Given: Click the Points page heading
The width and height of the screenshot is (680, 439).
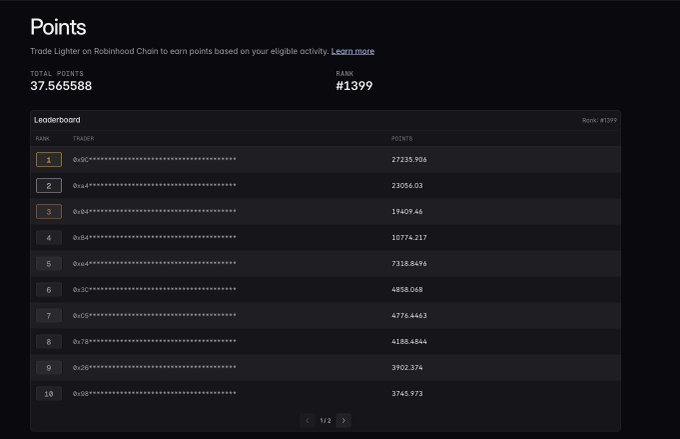Looking at the screenshot, I should 58,27.
